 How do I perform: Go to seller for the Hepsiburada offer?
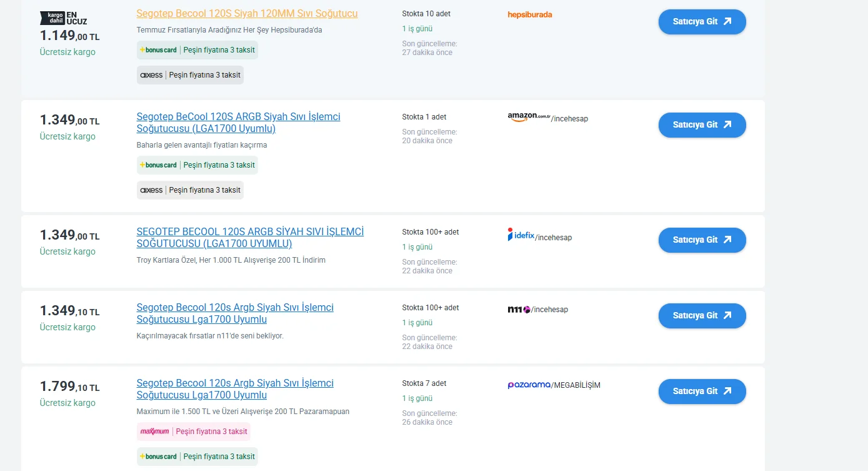click(x=702, y=21)
